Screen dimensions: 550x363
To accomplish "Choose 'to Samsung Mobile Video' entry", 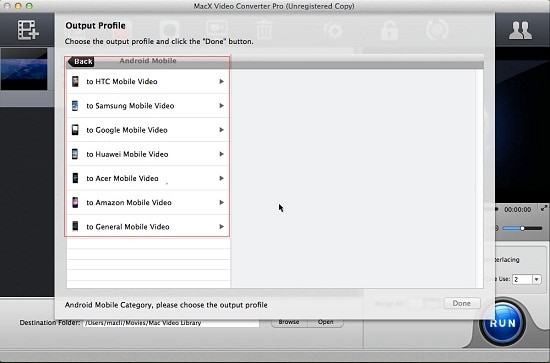I will pos(148,106).
